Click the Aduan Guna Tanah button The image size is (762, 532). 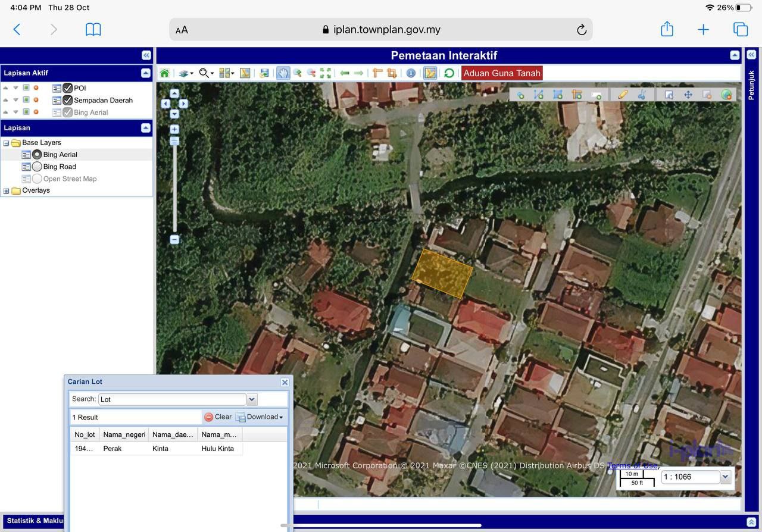[x=502, y=73]
